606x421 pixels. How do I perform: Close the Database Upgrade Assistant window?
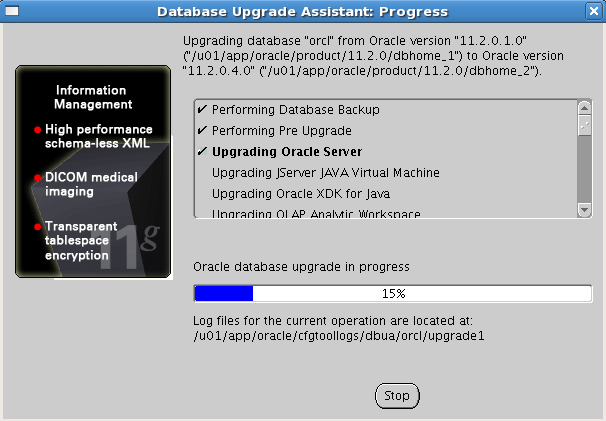click(x=594, y=11)
